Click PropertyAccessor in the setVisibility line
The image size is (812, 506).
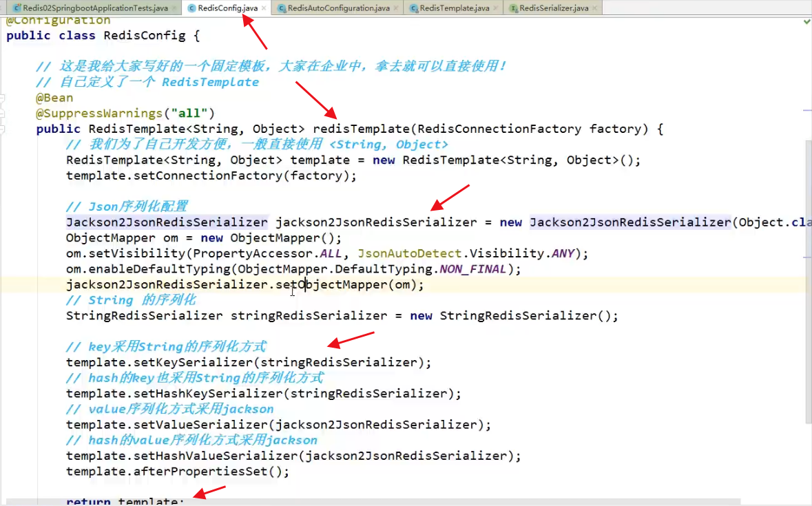(x=253, y=253)
